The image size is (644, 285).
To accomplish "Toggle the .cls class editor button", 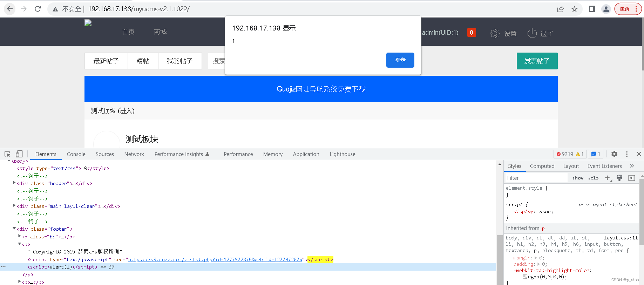I will (594, 178).
